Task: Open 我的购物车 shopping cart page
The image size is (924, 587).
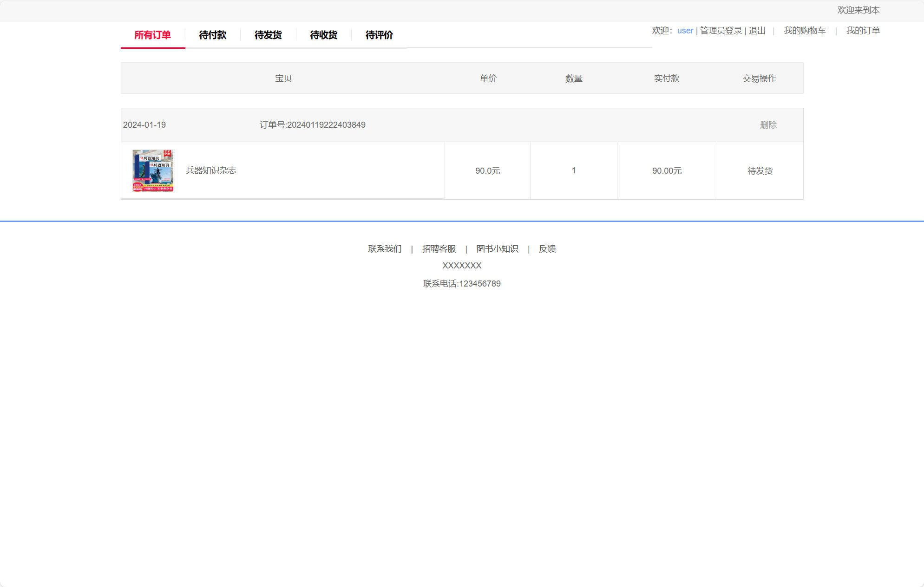Action: pyautogui.click(x=805, y=30)
